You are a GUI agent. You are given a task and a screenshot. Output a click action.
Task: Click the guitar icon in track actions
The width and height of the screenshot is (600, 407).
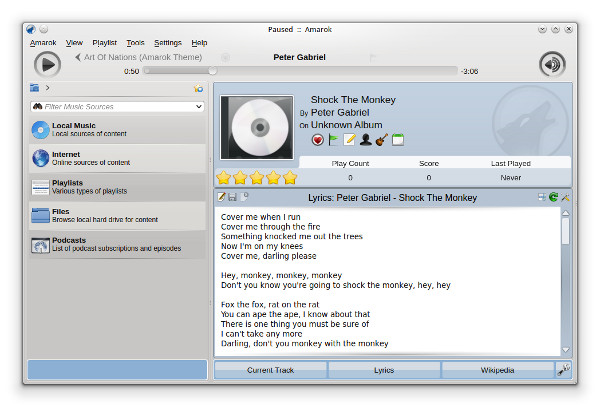coord(382,140)
